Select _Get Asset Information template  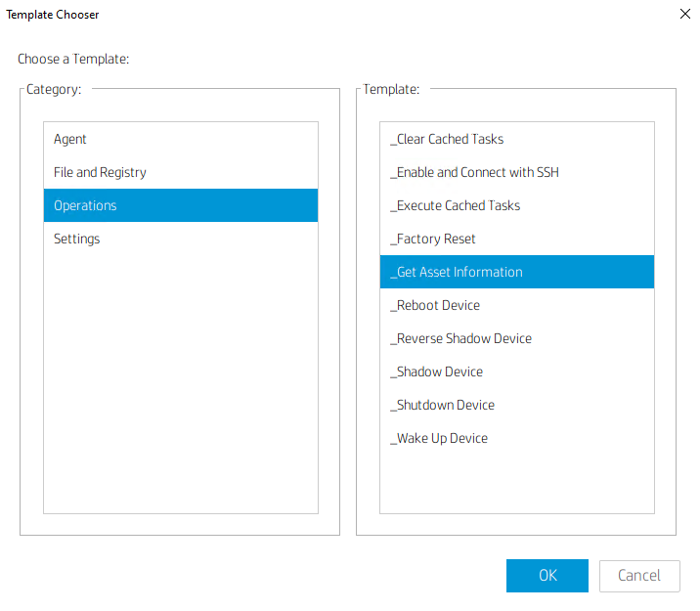pyautogui.click(x=517, y=272)
